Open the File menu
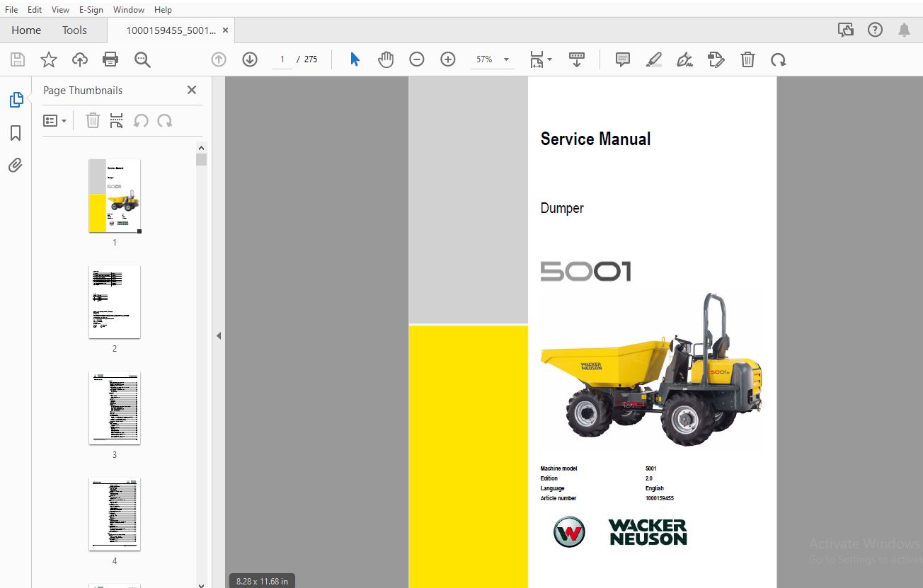Screen dimensions: 923x588 (11, 10)
